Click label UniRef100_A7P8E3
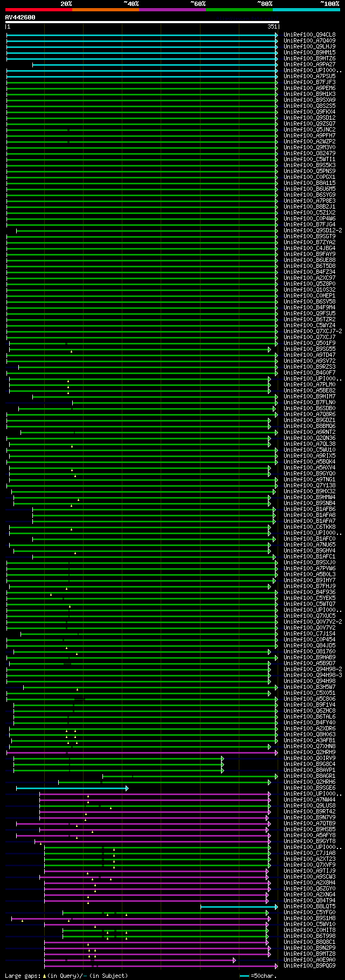The image size is (345, 980). (309, 201)
